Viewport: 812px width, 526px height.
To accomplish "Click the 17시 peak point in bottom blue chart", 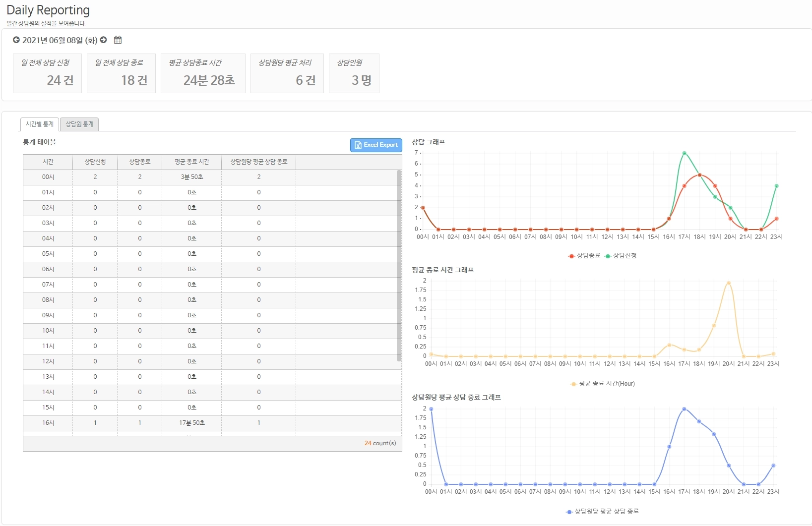I will (x=684, y=409).
